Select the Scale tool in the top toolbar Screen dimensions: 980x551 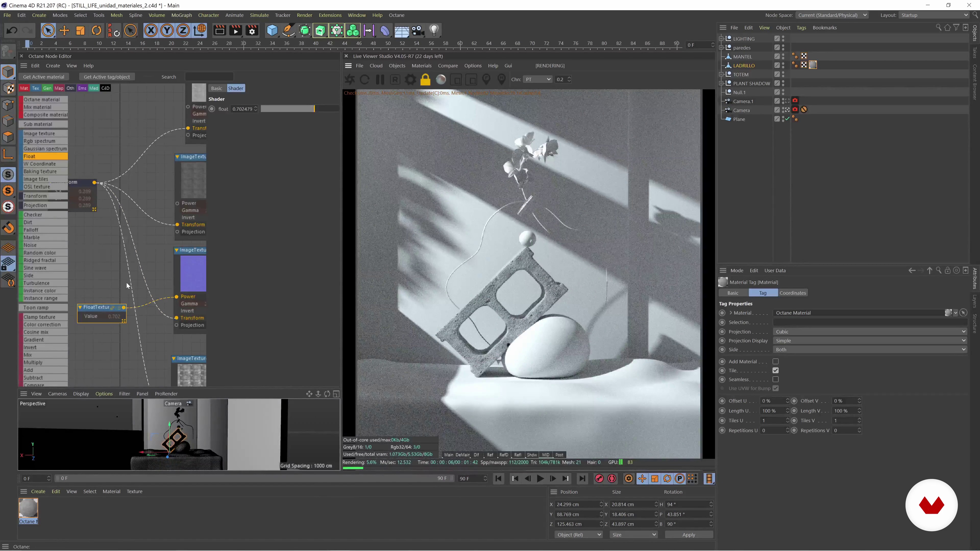click(80, 30)
